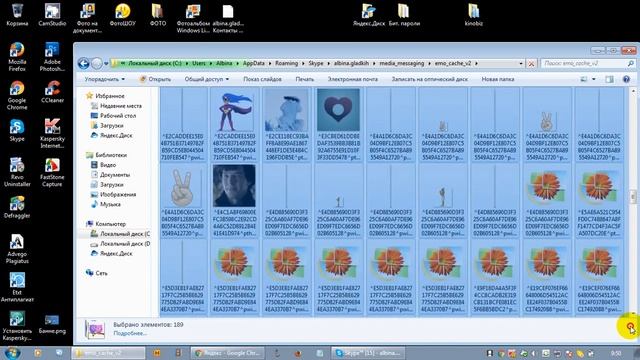Open the Установить Kaspersky desktop icon

(x=17, y=326)
